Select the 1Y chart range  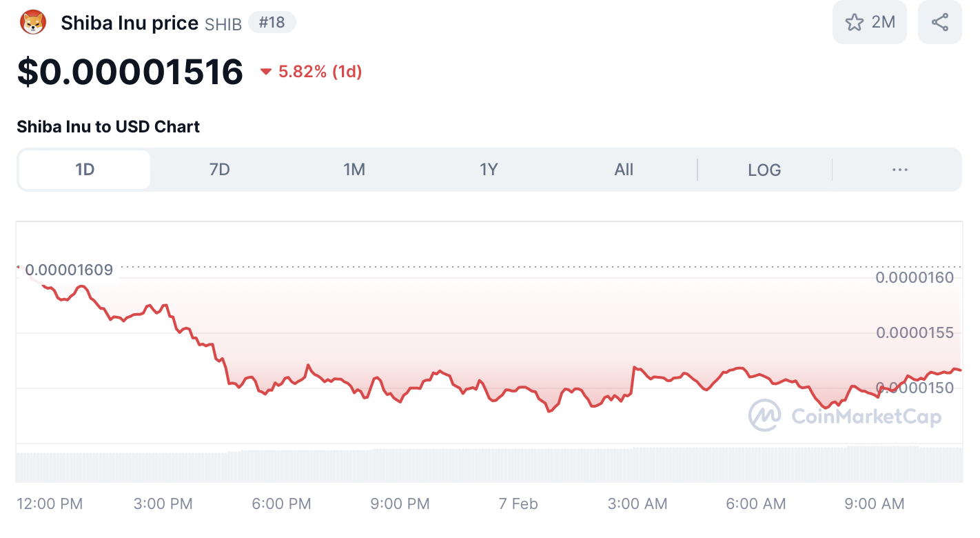point(489,170)
